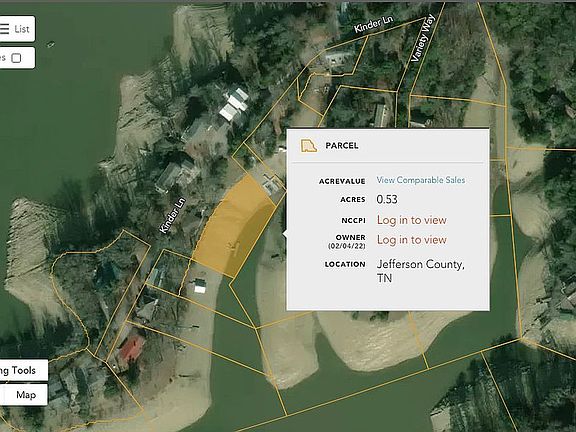Click the parcel shape icon in popup

click(x=309, y=146)
